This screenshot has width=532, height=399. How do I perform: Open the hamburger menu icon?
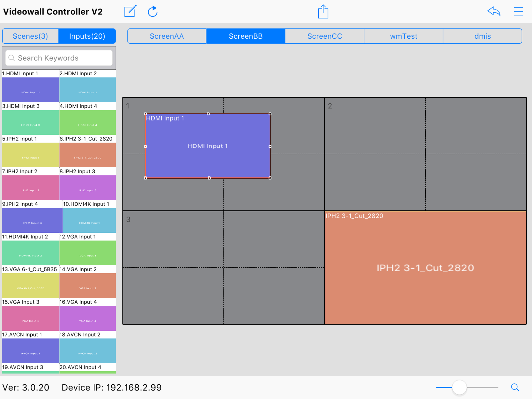click(x=518, y=11)
